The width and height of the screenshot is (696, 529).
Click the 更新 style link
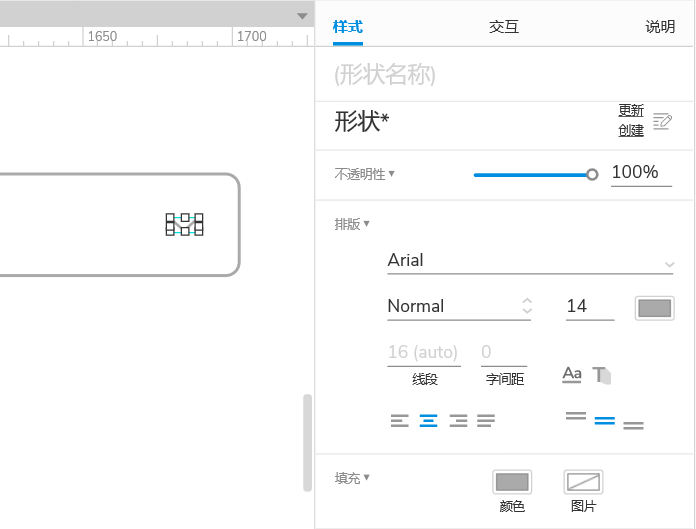point(631,110)
